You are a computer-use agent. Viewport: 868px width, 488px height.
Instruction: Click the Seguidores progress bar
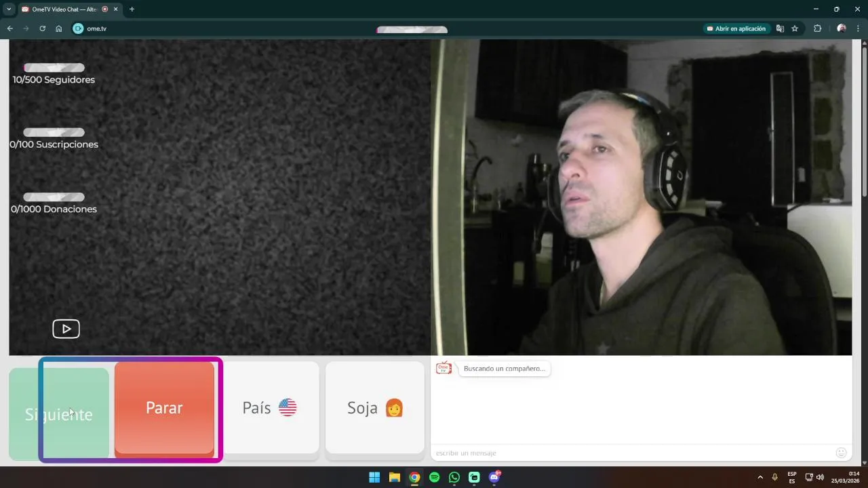coord(54,68)
